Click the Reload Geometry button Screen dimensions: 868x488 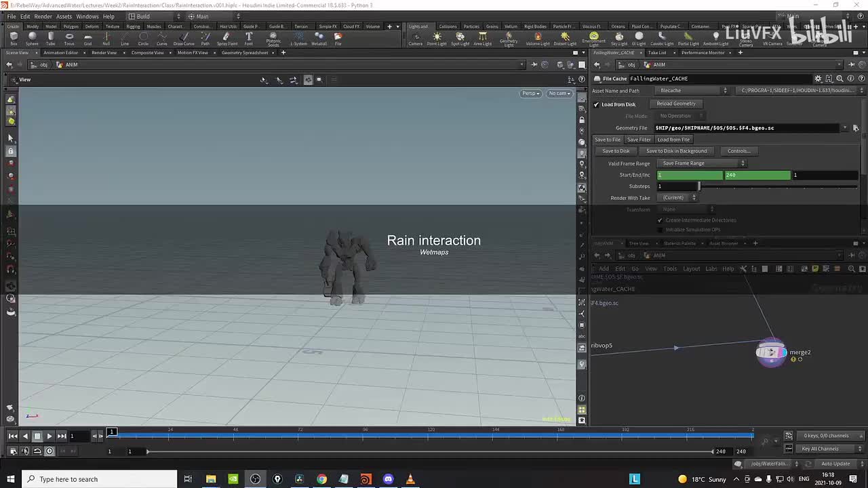(676, 104)
